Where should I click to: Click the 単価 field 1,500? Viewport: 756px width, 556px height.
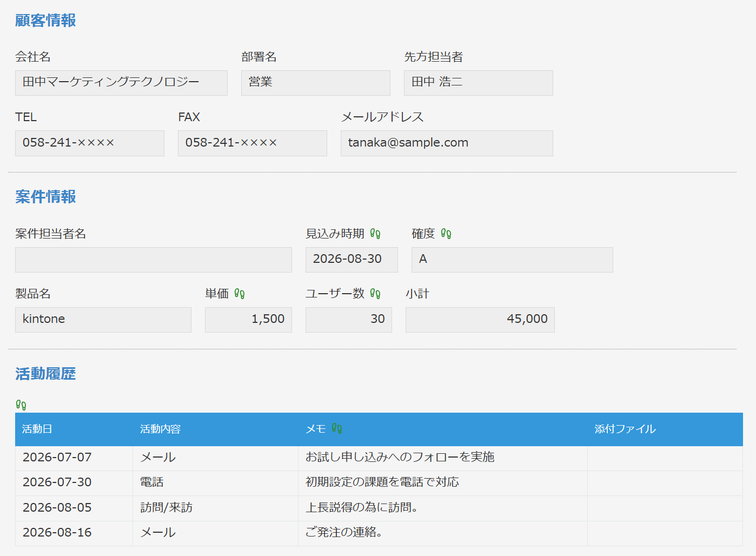pyautogui.click(x=248, y=320)
